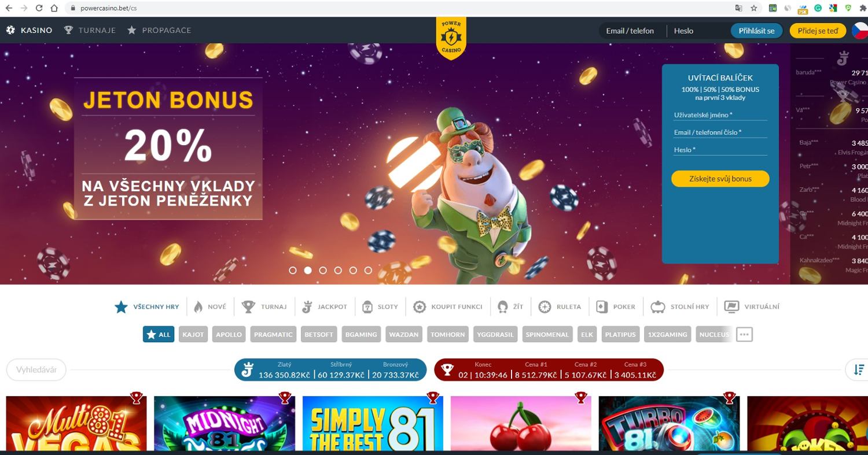Select the second carousel slide dot
The image size is (868, 455).
(308, 270)
